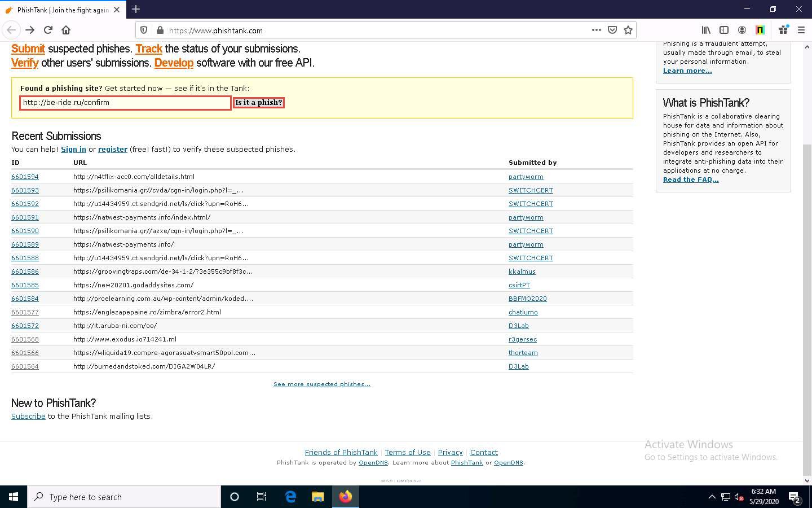The width and height of the screenshot is (812, 508).
Task: Open submitter BBFMO2020 profile
Action: coord(528,299)
